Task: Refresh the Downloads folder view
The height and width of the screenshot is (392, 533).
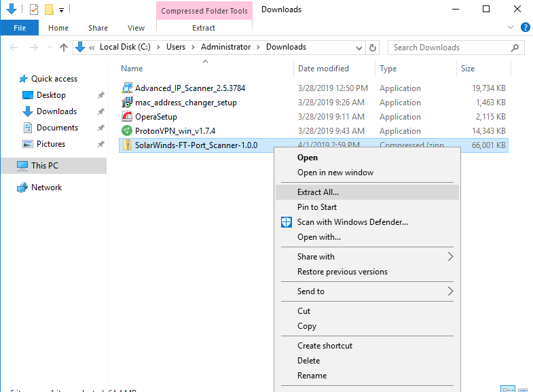Action: coord(373,48)
